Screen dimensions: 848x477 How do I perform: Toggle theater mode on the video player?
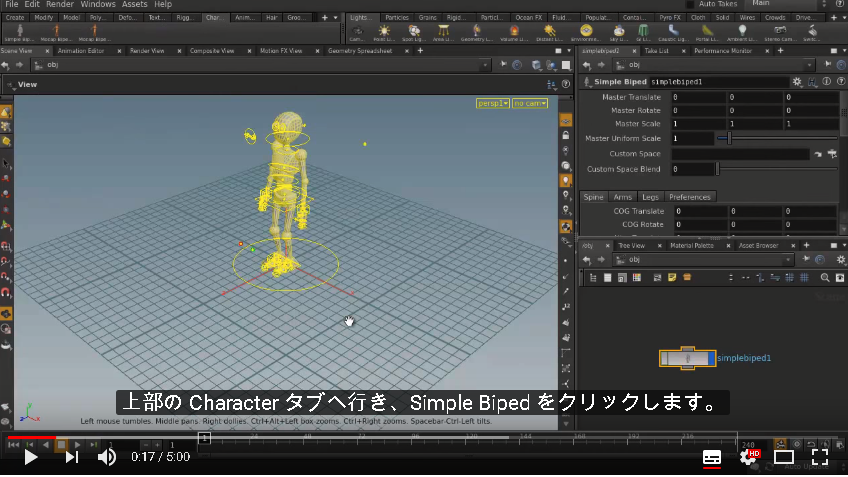point(784,458)
